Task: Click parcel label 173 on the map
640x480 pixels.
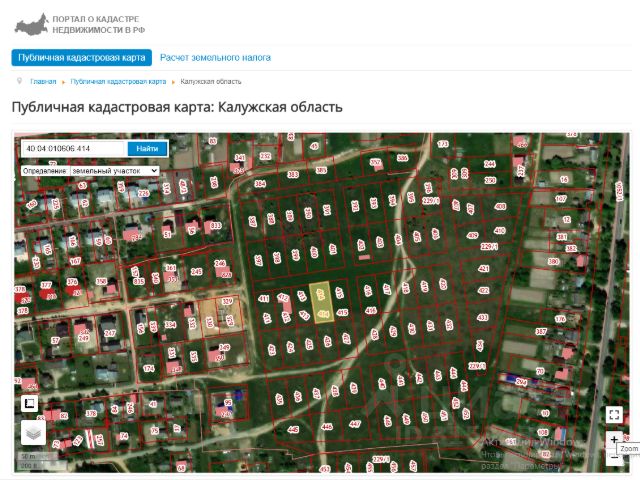Action: point(443,144)
